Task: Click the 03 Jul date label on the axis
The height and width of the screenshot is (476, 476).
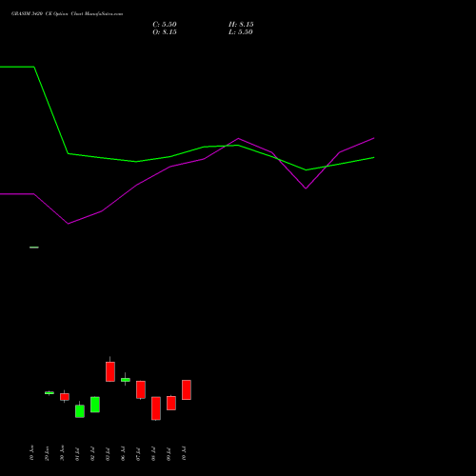Action: click(108, 454)
